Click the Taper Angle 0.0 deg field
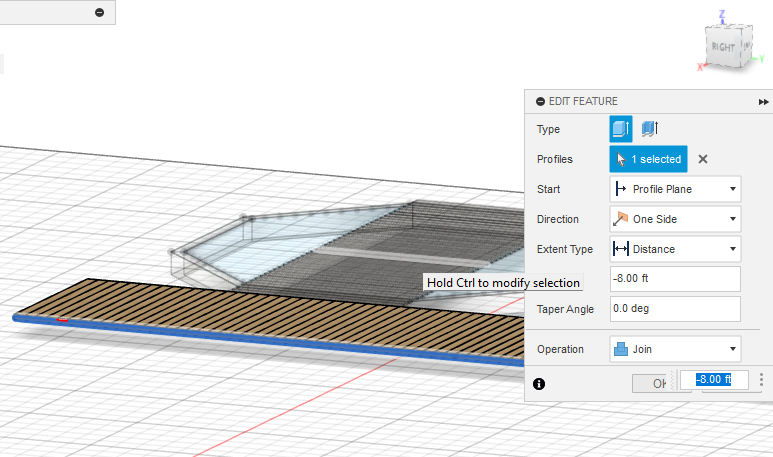Viewport: 773px width, 457px height. [675, 309]
